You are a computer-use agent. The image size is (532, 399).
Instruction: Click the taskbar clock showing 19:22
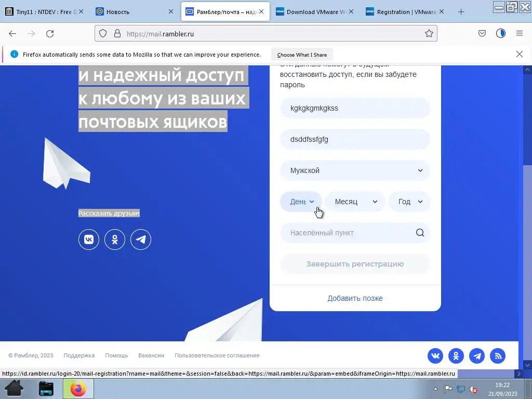(502, 389)
